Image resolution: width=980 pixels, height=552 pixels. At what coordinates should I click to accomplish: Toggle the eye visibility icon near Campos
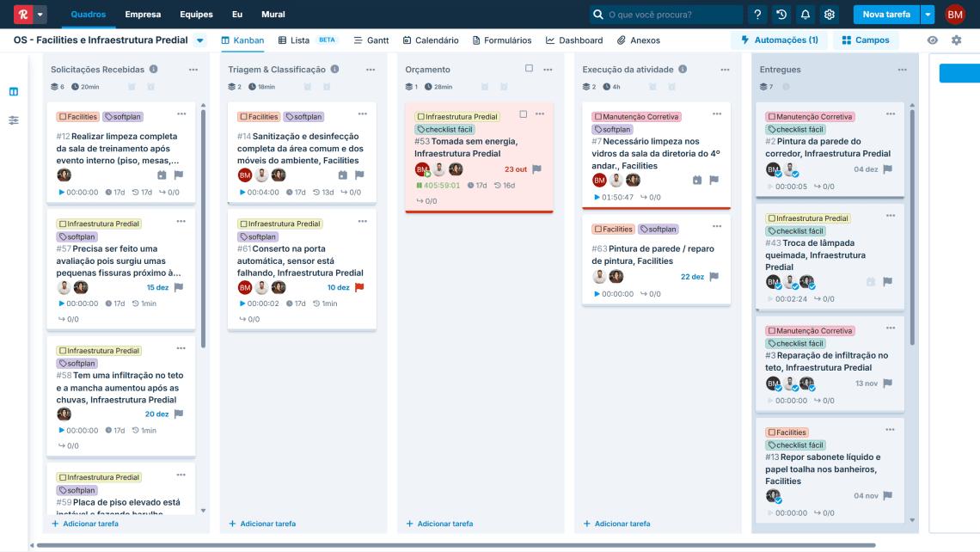[933, 40]
